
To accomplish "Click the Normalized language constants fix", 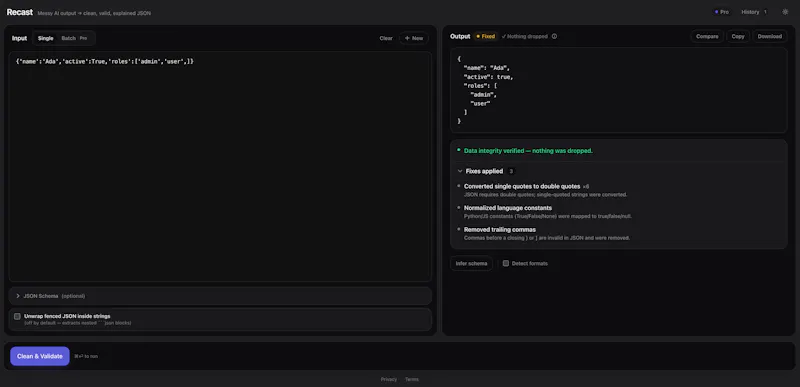I will point(508,208).
